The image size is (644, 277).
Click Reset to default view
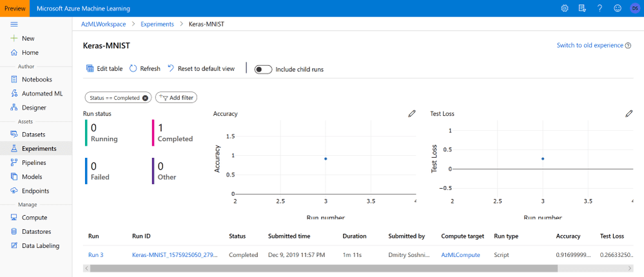(x=201, y=68)
